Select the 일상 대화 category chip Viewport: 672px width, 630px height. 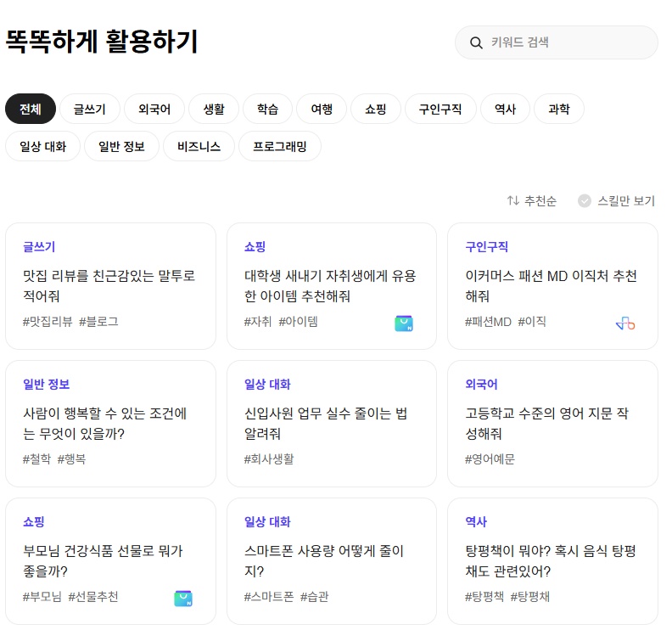(x=43, y=146)
